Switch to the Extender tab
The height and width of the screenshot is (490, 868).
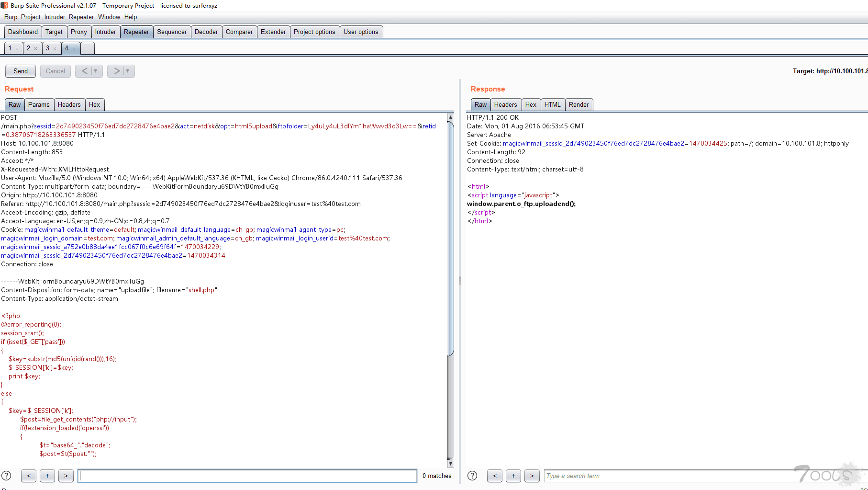click(273, 32)
